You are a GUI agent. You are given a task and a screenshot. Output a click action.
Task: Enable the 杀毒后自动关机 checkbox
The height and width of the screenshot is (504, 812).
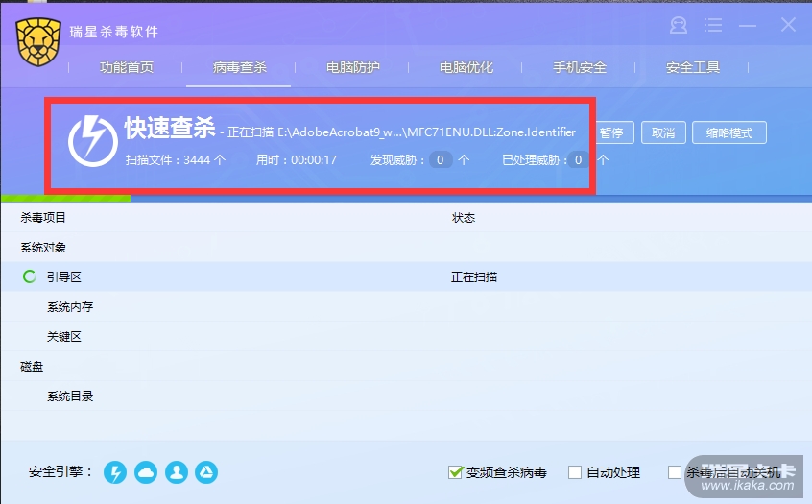tap(674, 472)
